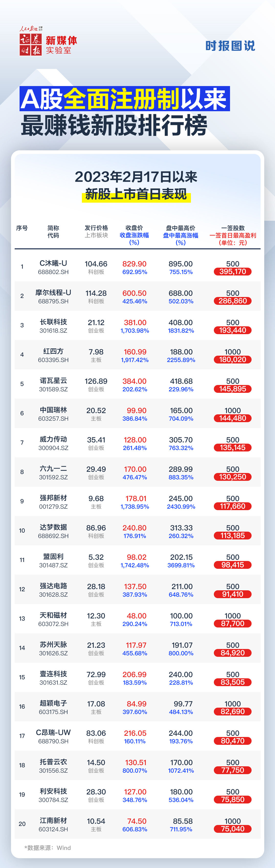Viewport: 275px width, 868px height.
Task: Click the 时报图说 label
Action: coord(230,46)
